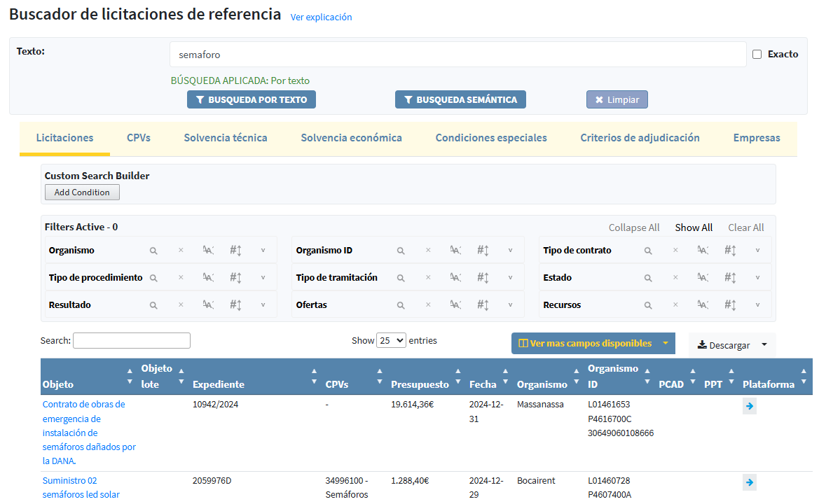Click the 19.614,36€ budget value
Viewport: 819px width, 504px height.
click(412, 405)
